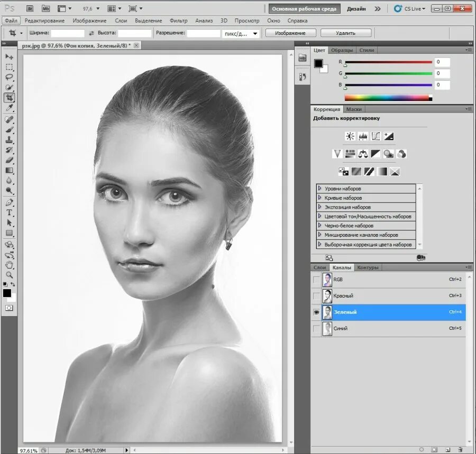Click the Изображение button in options bar
The height and width of the screenshot is (454, 476).
coord(290,33)
